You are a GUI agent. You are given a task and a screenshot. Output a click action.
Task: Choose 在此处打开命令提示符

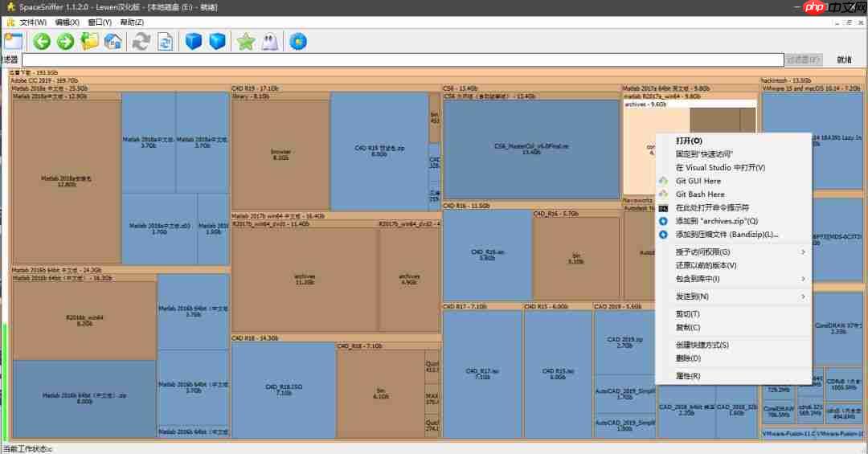734,207
